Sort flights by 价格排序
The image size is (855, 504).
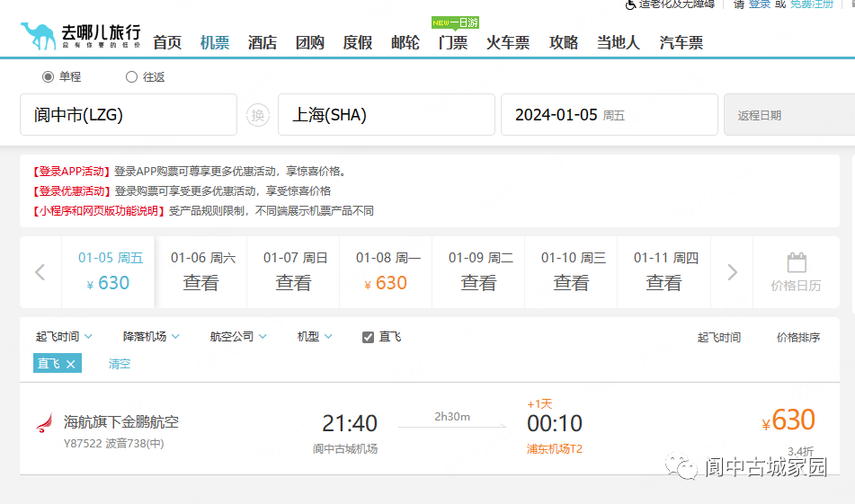point(798,338)
